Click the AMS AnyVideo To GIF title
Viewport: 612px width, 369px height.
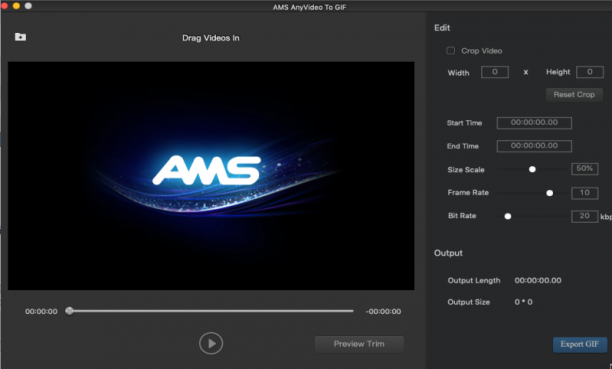310,7
